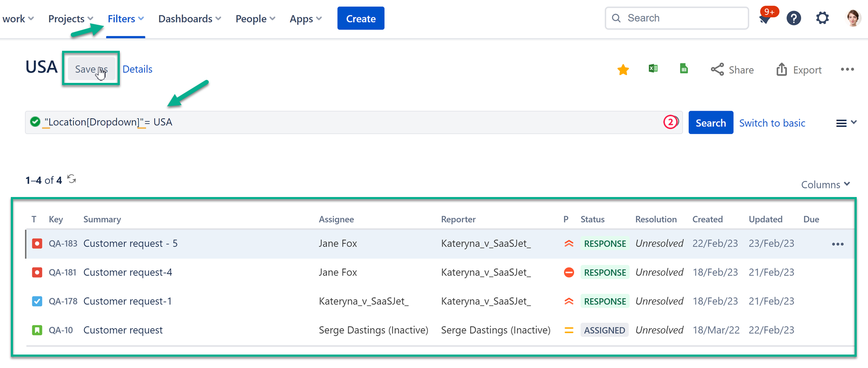Open the Dashboards menu
The height and width of the screenshot is (368, 868).
coord(189,19)
